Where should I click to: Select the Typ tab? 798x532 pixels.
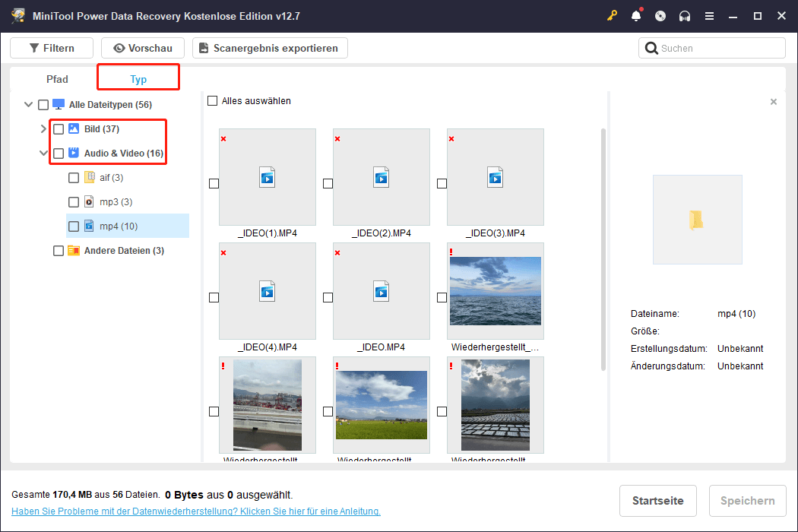tap(138, 78)
